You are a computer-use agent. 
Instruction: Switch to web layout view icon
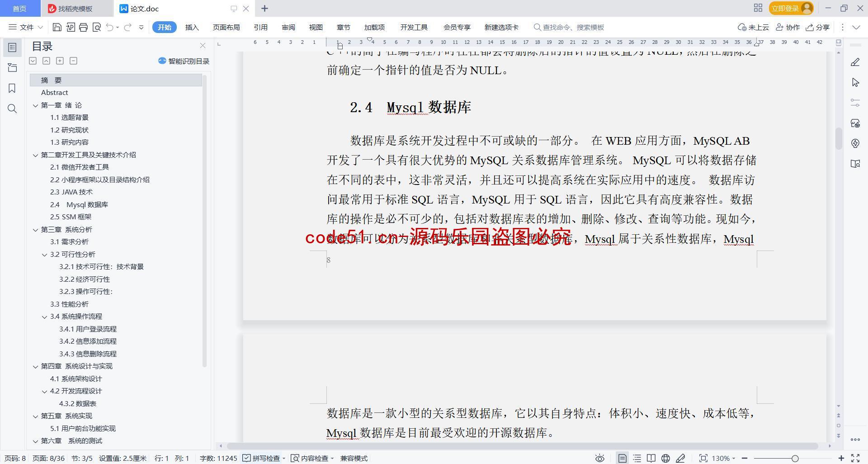coord(665,458)
